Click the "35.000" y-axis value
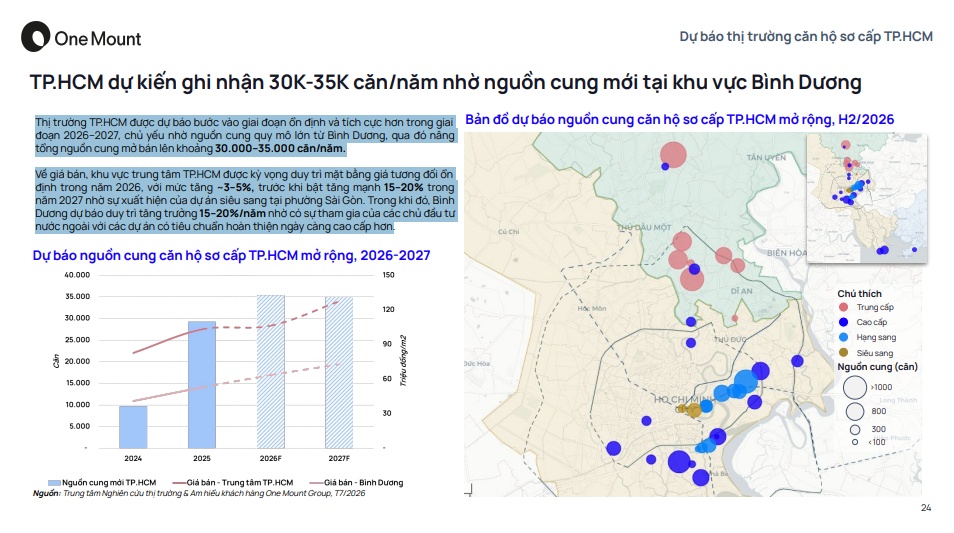Image resolution: width=954 pixels, height=533 pixels. pos(77,296)
